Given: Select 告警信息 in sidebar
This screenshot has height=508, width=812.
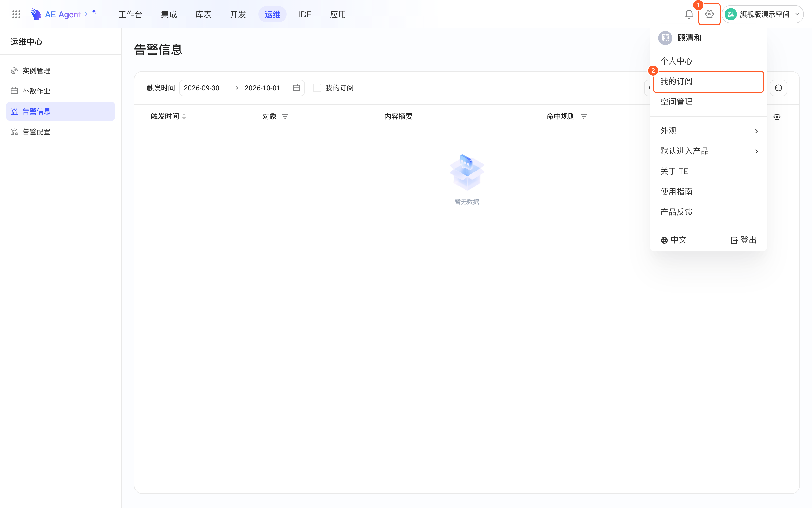Looking at the screenshot, I should coord(61,111).
